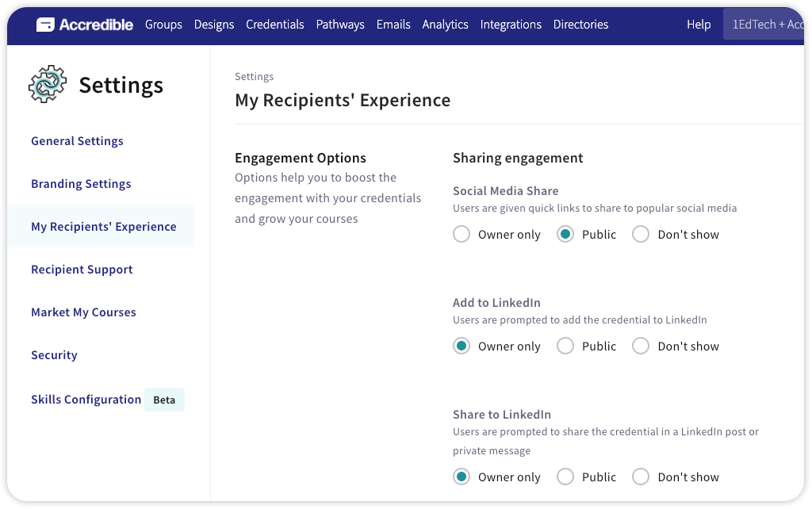Go to Credentials in the top navigation
The height and width of the screenshot is (509, 812).
tap(275, 25)
